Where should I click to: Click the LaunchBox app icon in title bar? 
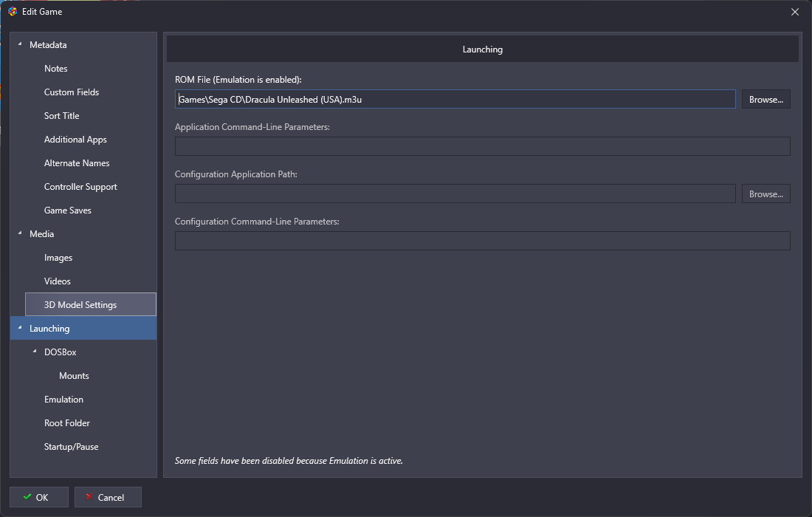coord(13,11)
